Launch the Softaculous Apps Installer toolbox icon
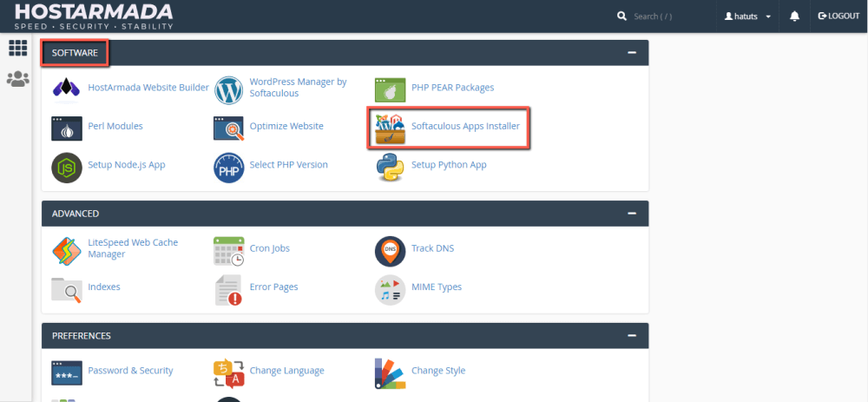868x402 pixels. tap(390, 129)
